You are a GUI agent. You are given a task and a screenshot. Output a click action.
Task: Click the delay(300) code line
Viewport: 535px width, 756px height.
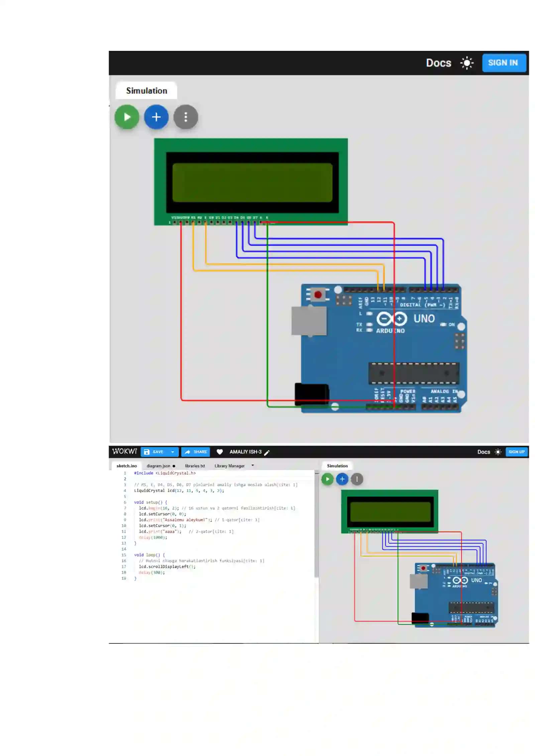[152, 573]
